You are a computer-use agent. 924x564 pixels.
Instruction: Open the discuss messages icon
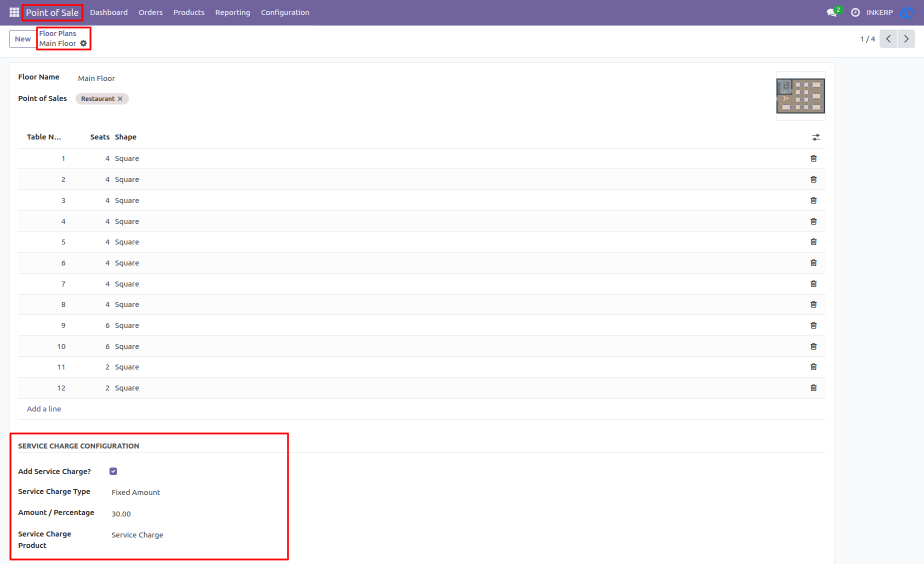tap(832, 12)
